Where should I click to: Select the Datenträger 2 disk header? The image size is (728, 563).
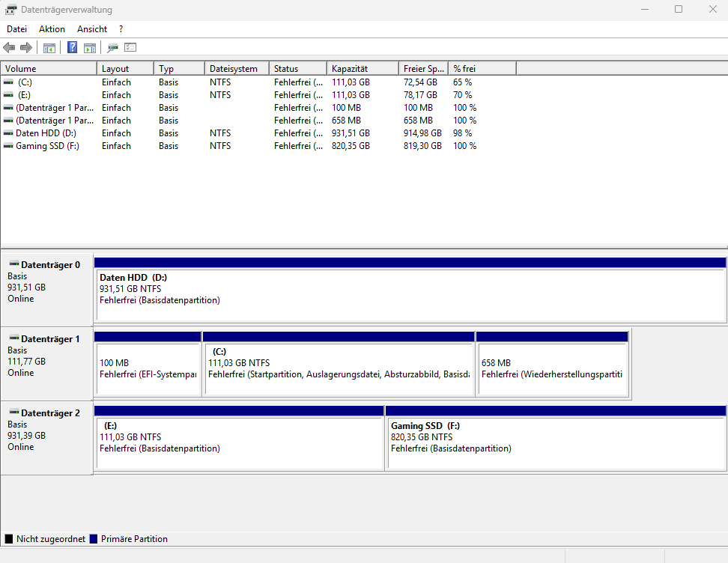[46, 436]
